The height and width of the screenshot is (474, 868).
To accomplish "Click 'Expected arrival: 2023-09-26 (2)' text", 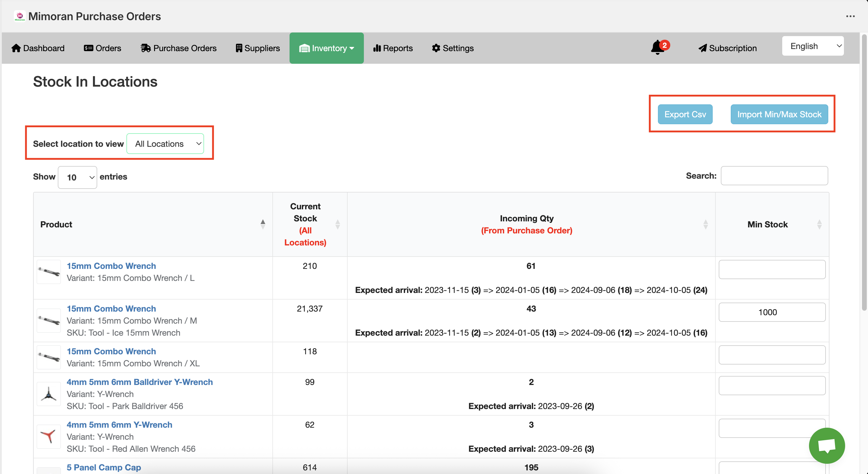I will 531,406.
